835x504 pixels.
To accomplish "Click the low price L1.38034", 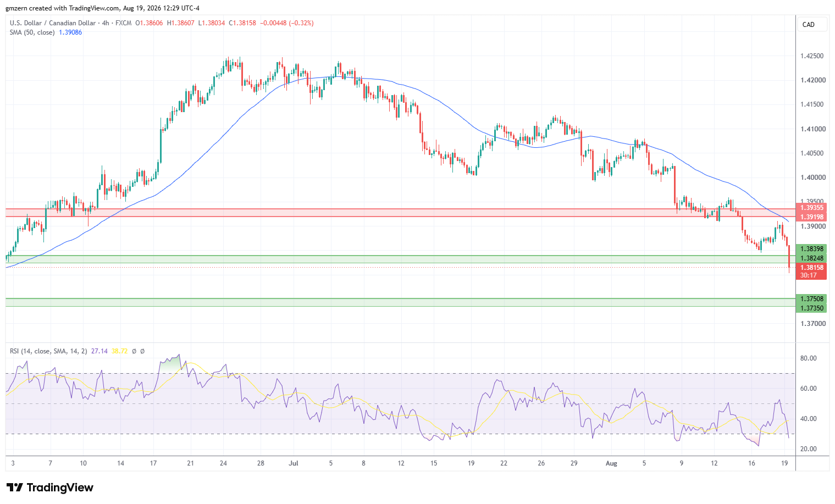I will coord(212,23).
